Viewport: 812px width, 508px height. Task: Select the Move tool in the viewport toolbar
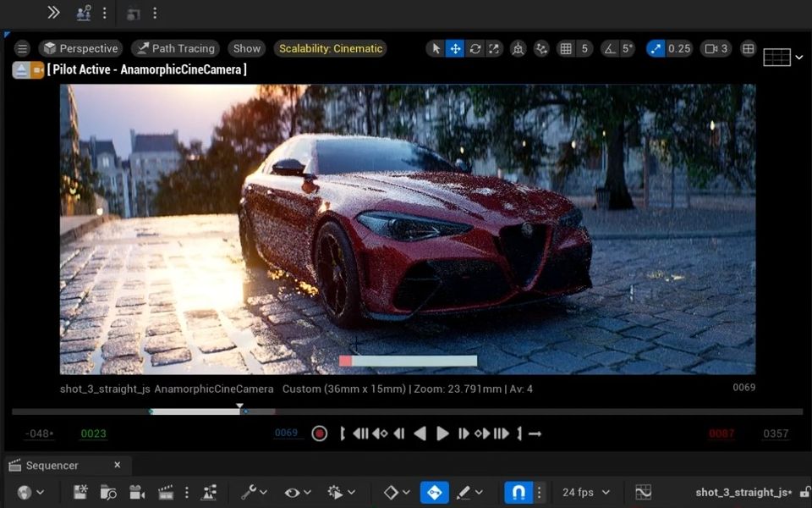pos(455,48)
